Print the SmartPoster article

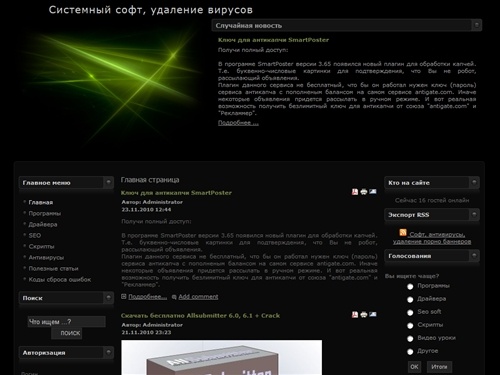click(364, 192)
